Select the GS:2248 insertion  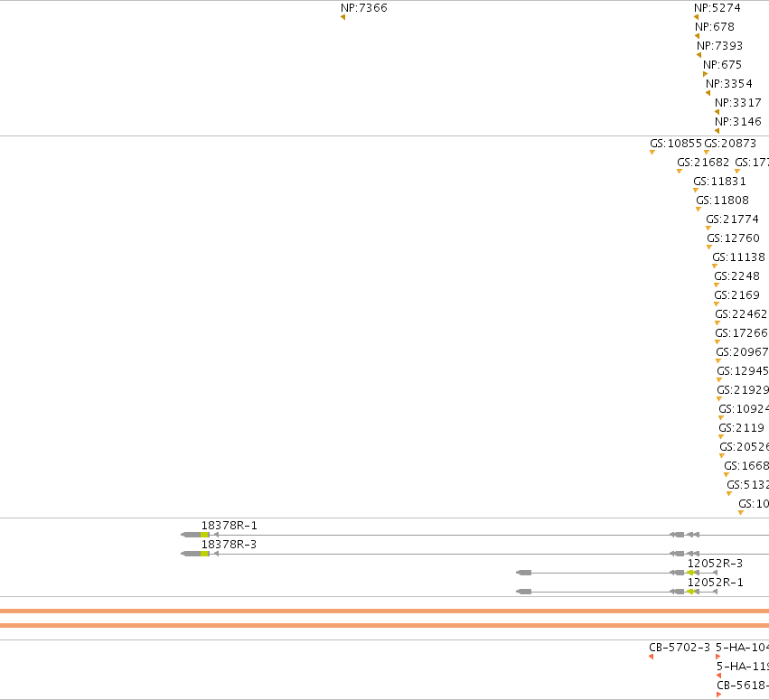click(x=736, y=276)
